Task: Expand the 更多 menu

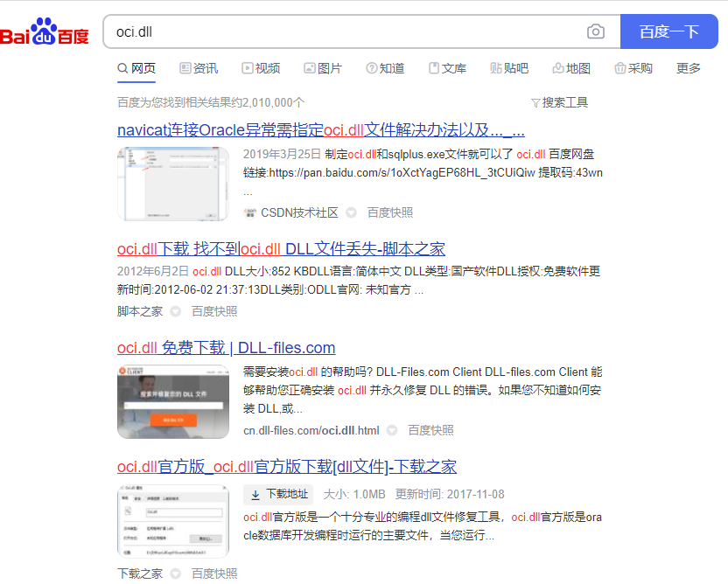Action: [689, 68]
